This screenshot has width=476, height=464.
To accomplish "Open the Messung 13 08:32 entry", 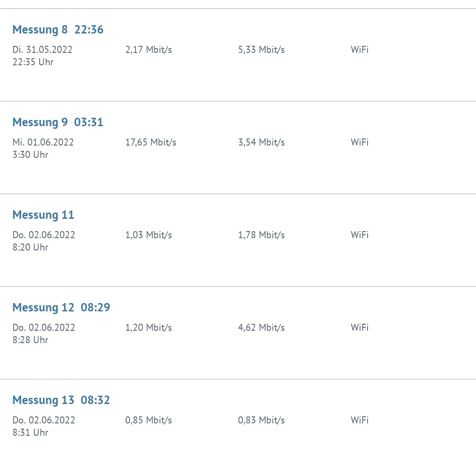I will pyautogui.click(x=61, y=400).
